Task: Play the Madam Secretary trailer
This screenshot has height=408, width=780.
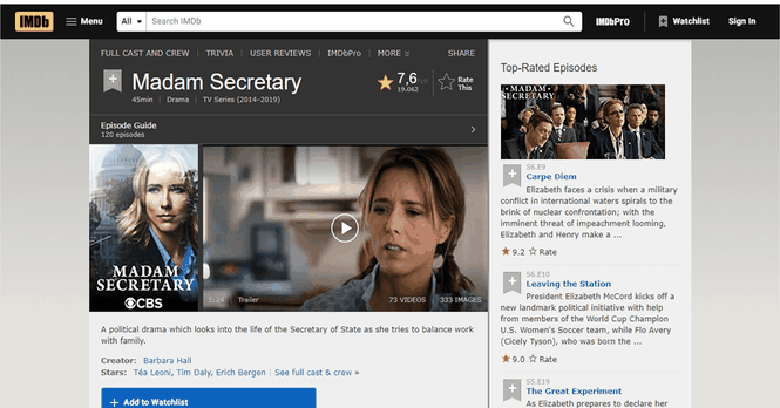Action: [345, 228]
